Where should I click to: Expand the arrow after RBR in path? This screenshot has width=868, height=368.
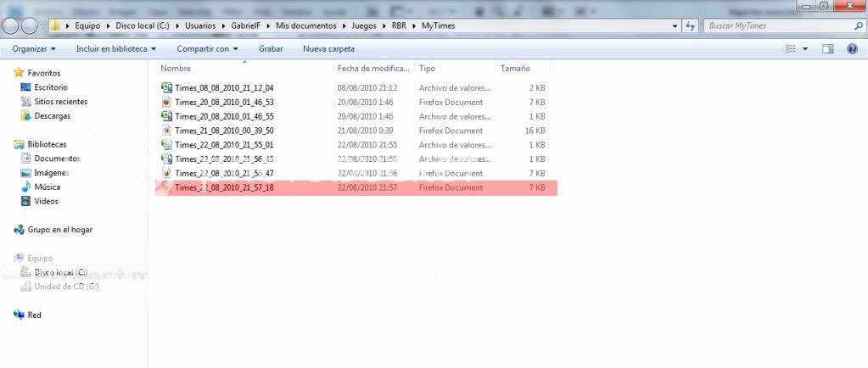click(415, 26)
